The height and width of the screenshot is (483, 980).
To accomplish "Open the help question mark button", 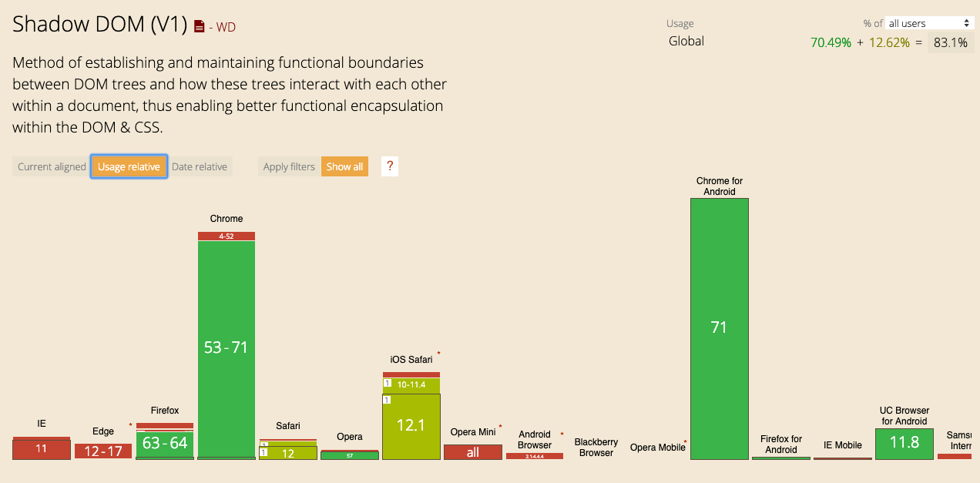I will coord(390,166).
